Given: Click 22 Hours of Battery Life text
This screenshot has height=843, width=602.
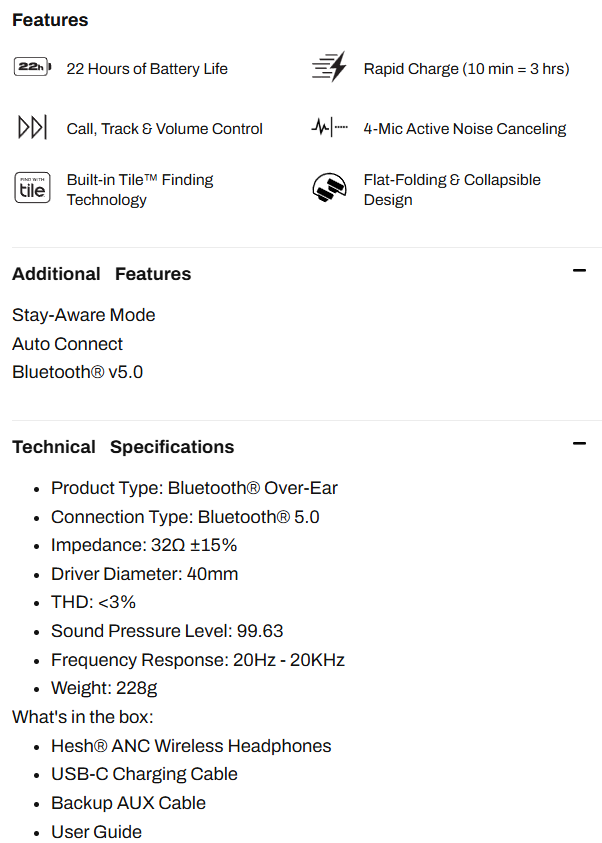Looking at the screenshot, I should [x=147, y=69].
